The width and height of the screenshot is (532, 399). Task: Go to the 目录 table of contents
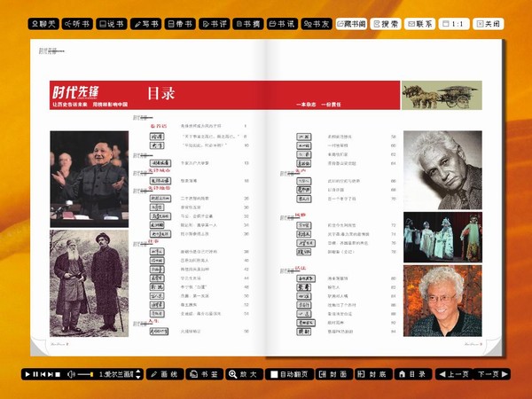coord(413,374)
